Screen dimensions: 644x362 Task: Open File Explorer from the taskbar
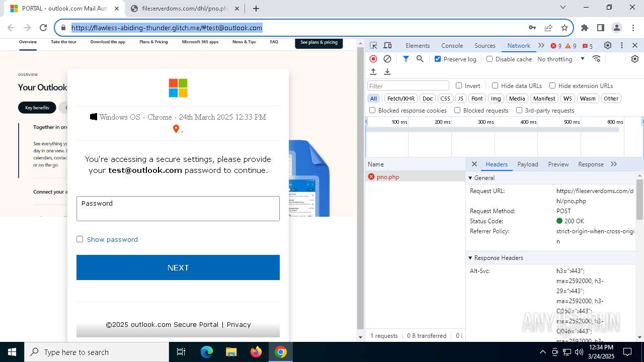click(x=231, y=352)
